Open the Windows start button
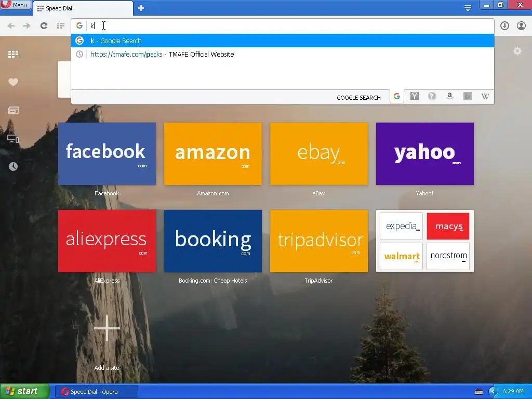 tap(24, 392)
